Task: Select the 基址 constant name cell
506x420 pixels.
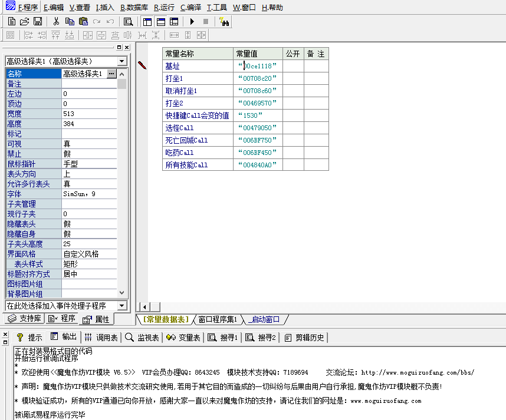Action: click(198, 66)
